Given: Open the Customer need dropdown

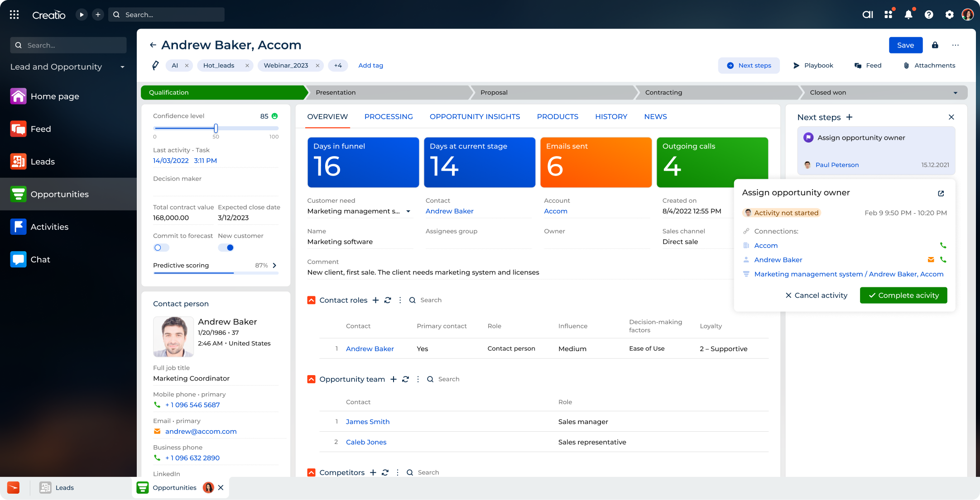Looking at the screenshot, I should (408, 211).
